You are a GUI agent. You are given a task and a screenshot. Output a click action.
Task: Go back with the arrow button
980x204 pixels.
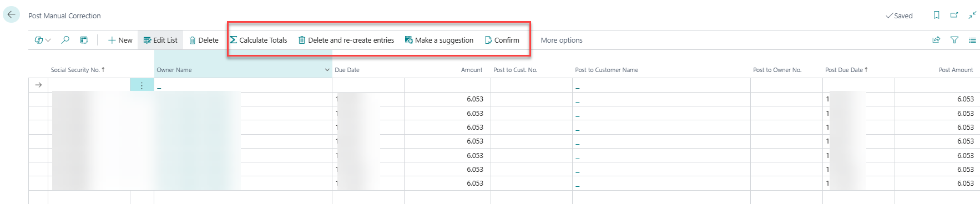[x=11, y=15]
